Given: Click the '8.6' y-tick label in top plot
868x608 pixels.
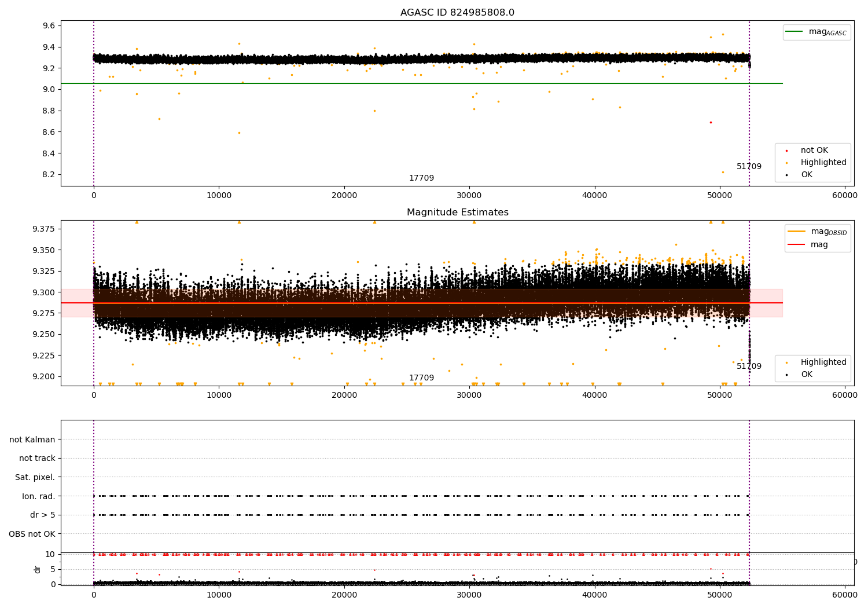Looking at the screenshot, I should click(x=49, y=132).
